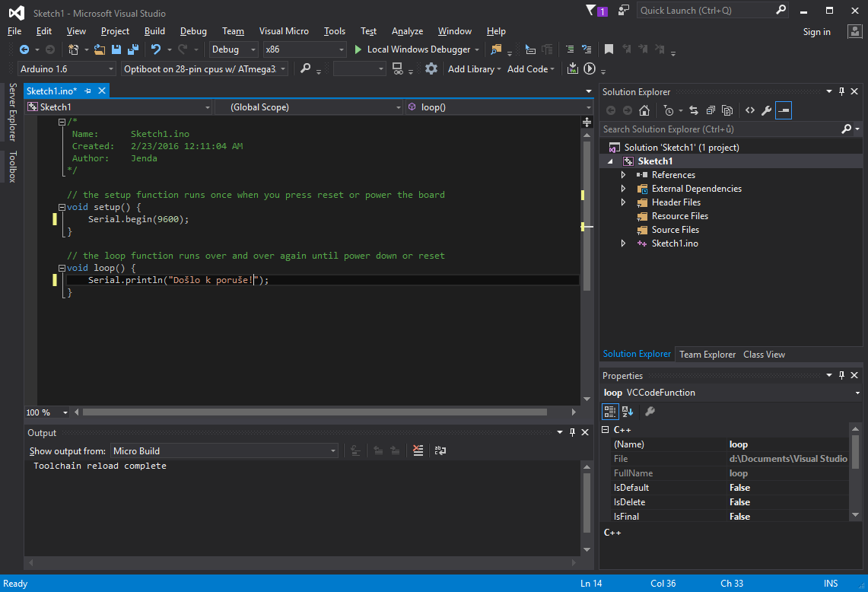Open the Visual Micro menu

click(x=284, y=31)
